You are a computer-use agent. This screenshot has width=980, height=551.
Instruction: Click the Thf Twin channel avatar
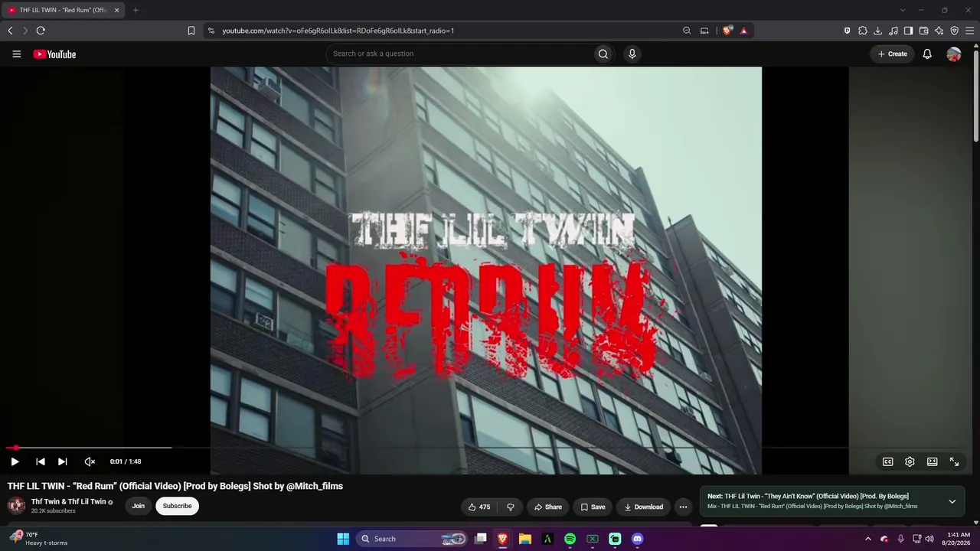coord(16,505)
